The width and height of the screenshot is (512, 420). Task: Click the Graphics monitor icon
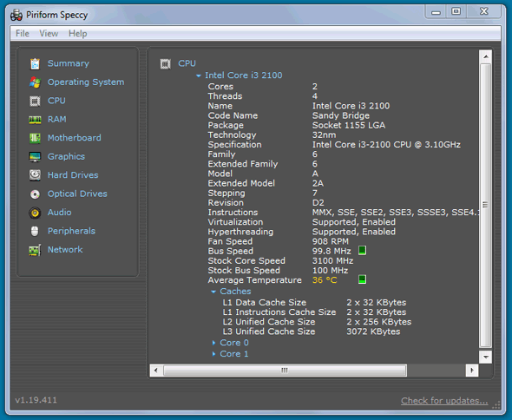pyautogui.click(x=35, y=157)
